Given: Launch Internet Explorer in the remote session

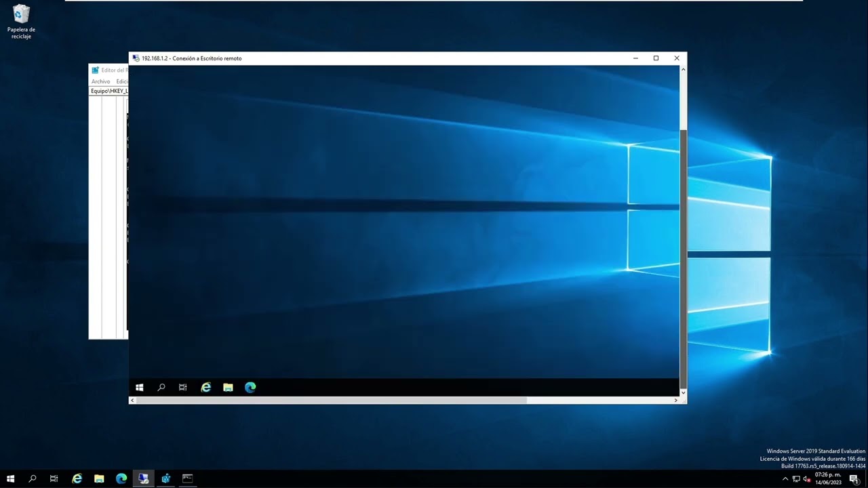Looking at the screenshot, I should click(206, 387).
